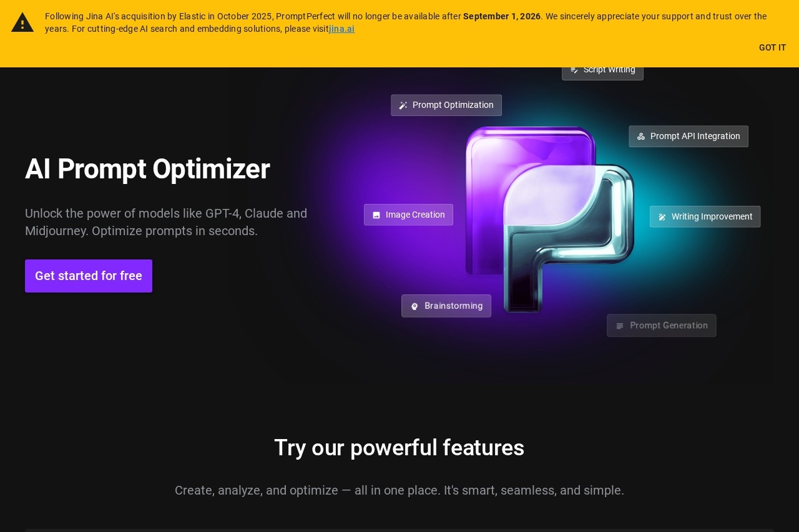Screen dimensions: 799x532
Task: Select the Image Creation feature chip
Action: (408, 215)
